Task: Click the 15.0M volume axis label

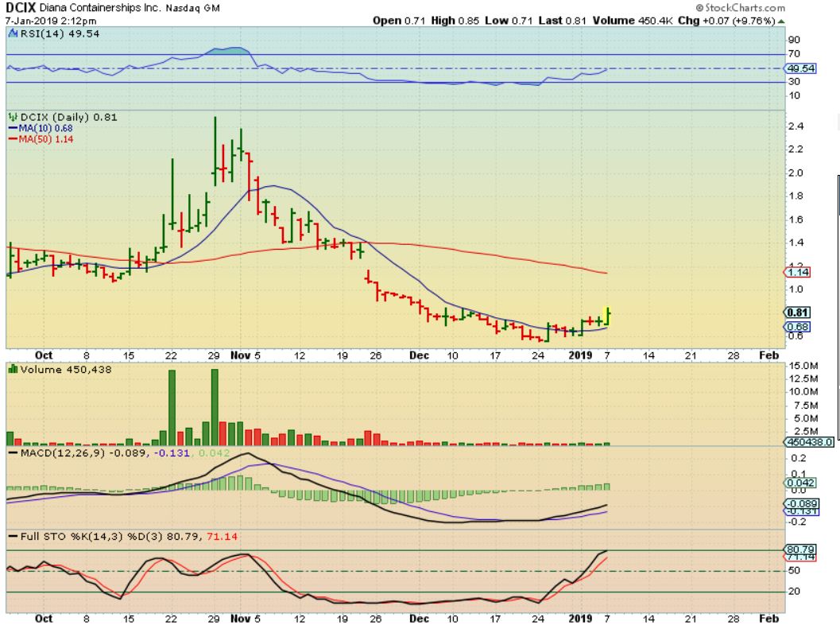Action: click(803, 366)
